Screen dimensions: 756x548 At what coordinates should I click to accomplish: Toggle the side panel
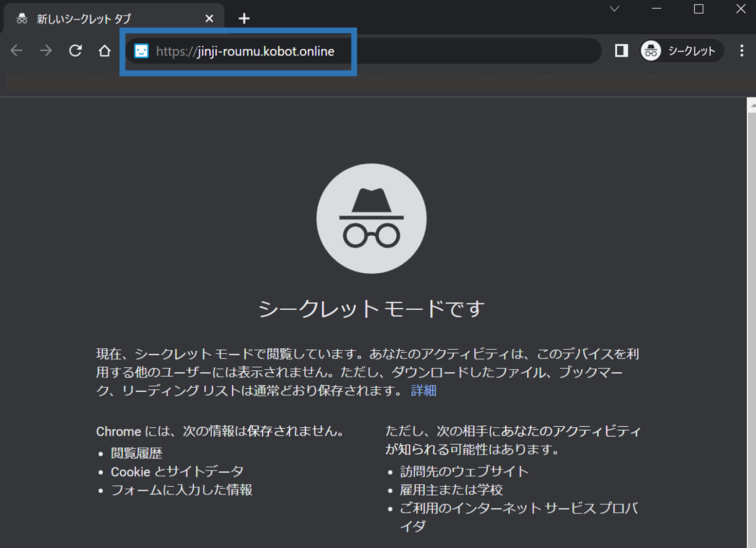click(621, 51)
